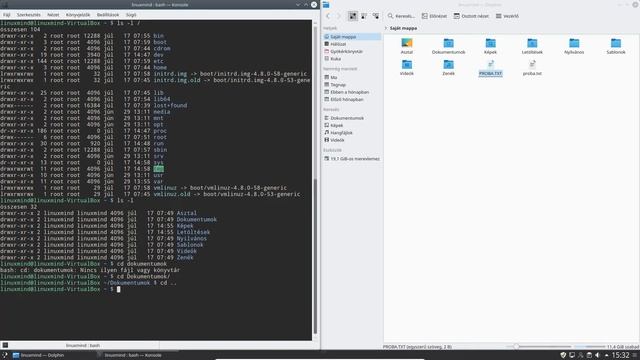Open the Vezérlő control menu

pos(507,16)
